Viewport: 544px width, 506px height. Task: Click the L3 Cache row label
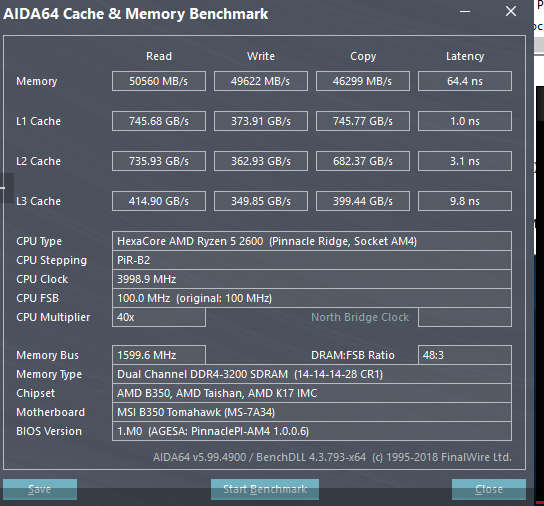tap(38, 201)
